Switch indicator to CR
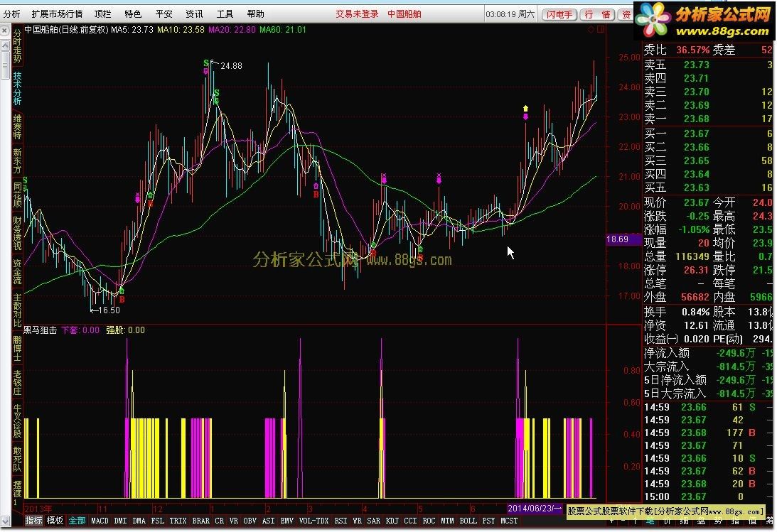 click(x=220, y=521)
